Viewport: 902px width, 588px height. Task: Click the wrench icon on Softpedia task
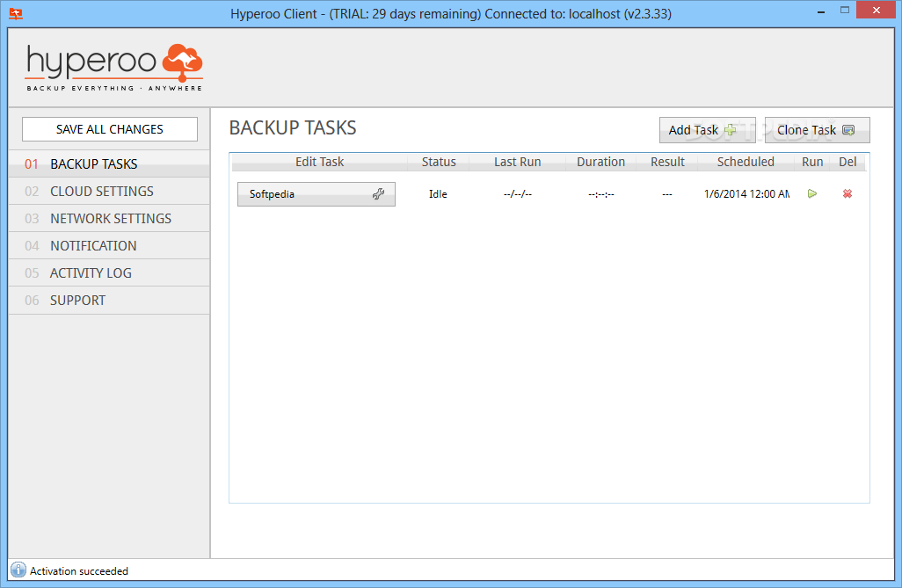click(x=378, y=194)
